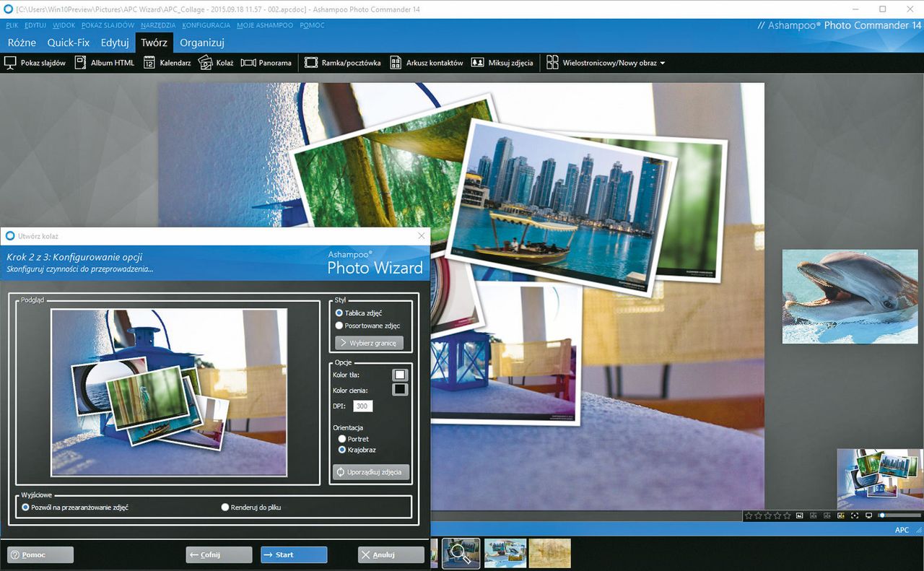Click the collage preview image in Podgląd
924x571 pixels.
coord(169,393)
